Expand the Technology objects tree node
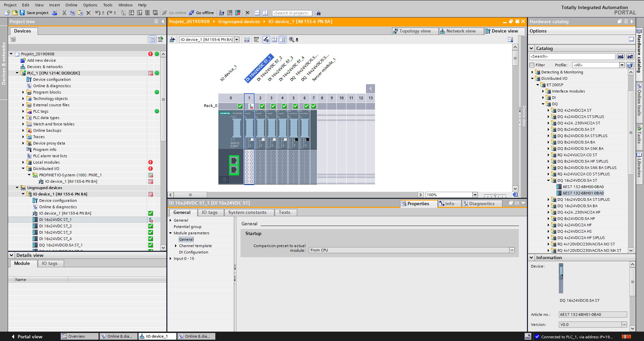Viewport: 644px width, 341px height. 23,99
